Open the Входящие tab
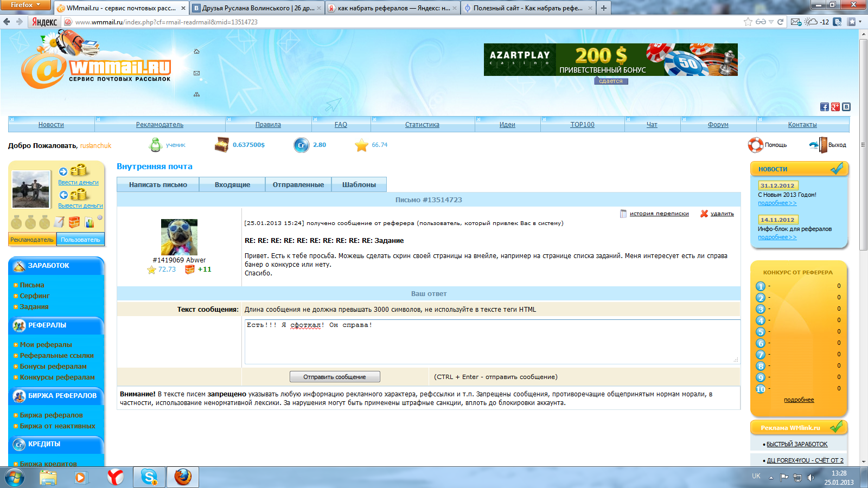Image resolution: width=868 pixels, height=488 pixels. tap(232, 185)
